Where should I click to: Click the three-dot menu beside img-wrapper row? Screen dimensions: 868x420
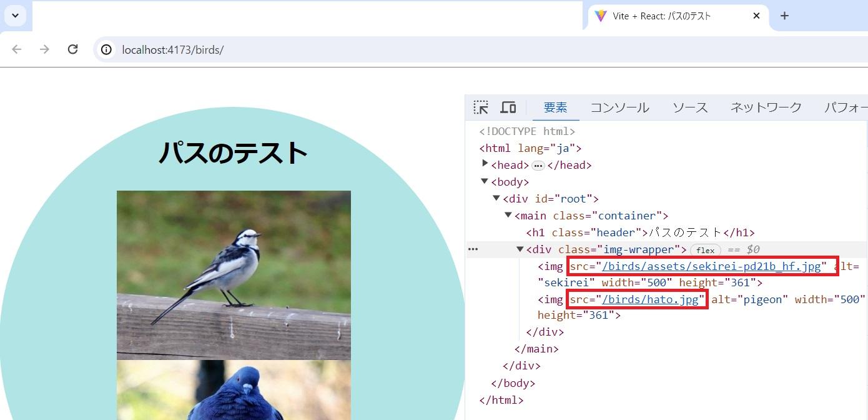473,249
